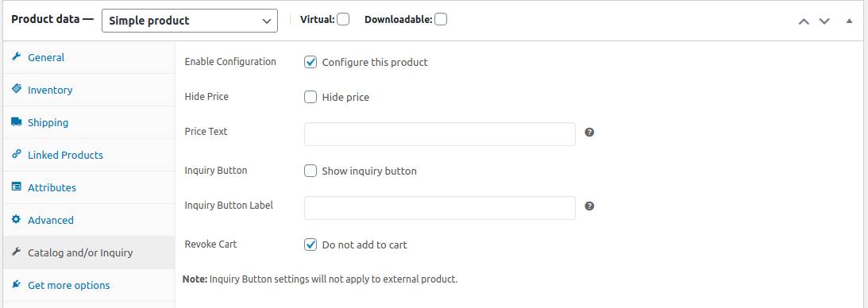Image resolution: width=868 pixels, height=308 pixels.
Task: Tick the Virtual checkbox
Action: coord(343,19)
